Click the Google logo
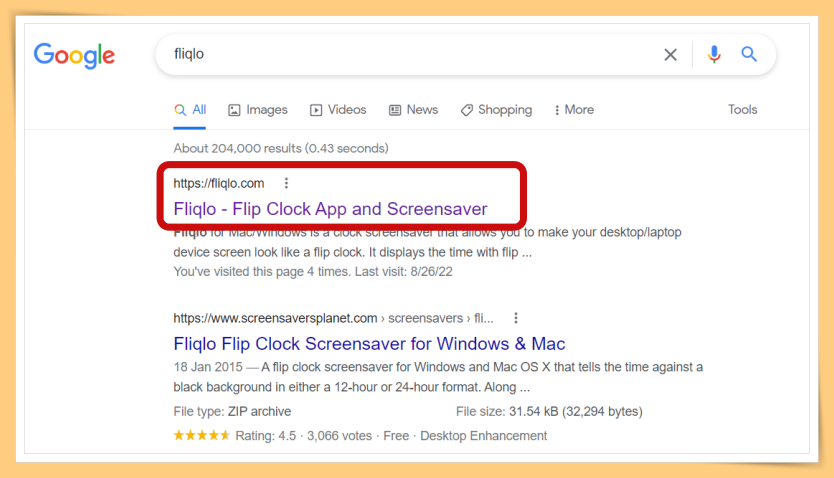This screenshot has width=834, height=478. pyautogui.click(x=74, y=55)
